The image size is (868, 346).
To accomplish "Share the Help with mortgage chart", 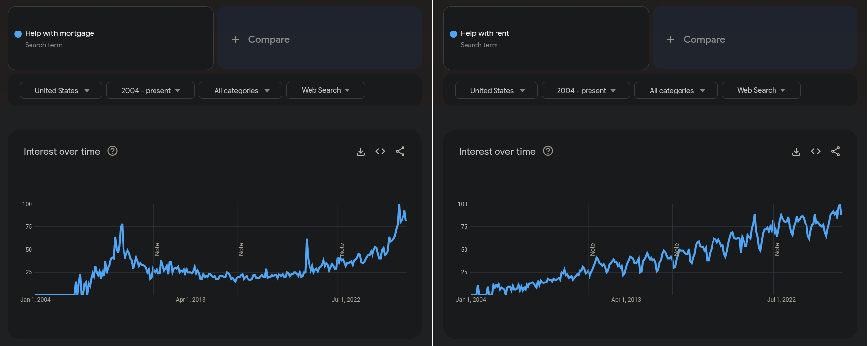I will click(400, 151).
